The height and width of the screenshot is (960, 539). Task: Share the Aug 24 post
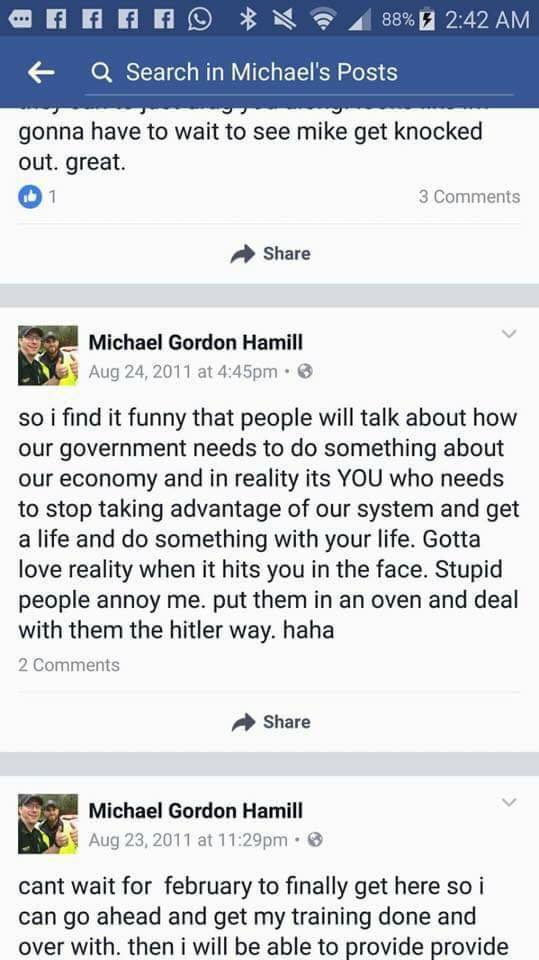(270, 722)
